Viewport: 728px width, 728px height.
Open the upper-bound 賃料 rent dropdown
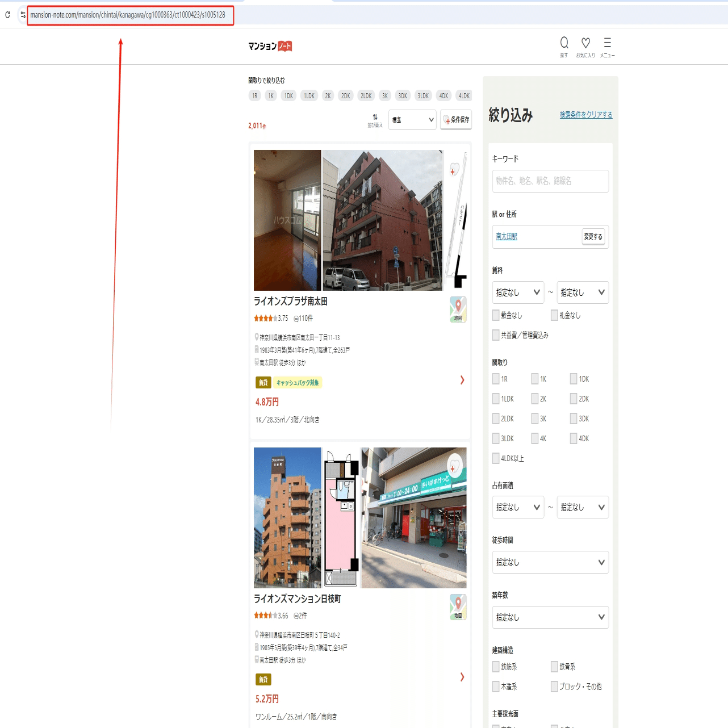(x=583, y=292)
